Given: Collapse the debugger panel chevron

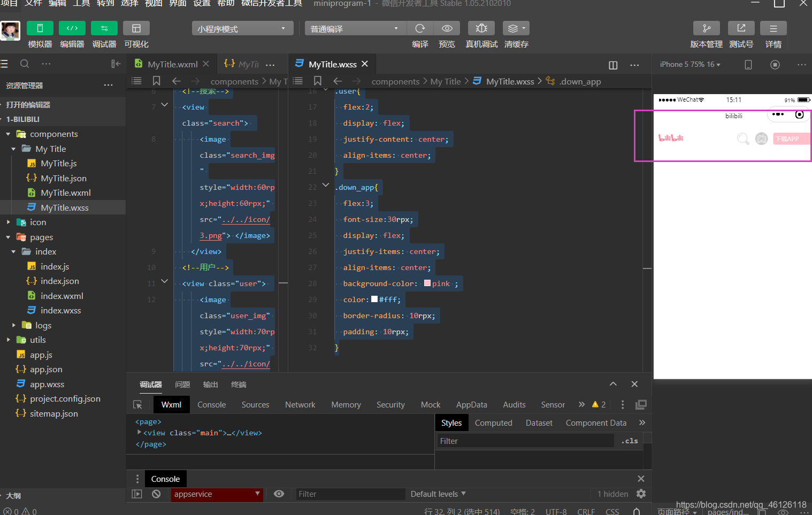Looking at the screenshot, I should point(613,384).
